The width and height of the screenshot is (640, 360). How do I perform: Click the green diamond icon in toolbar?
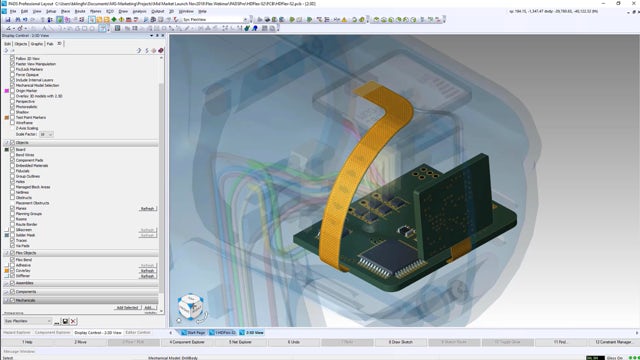tap(114, 19)
